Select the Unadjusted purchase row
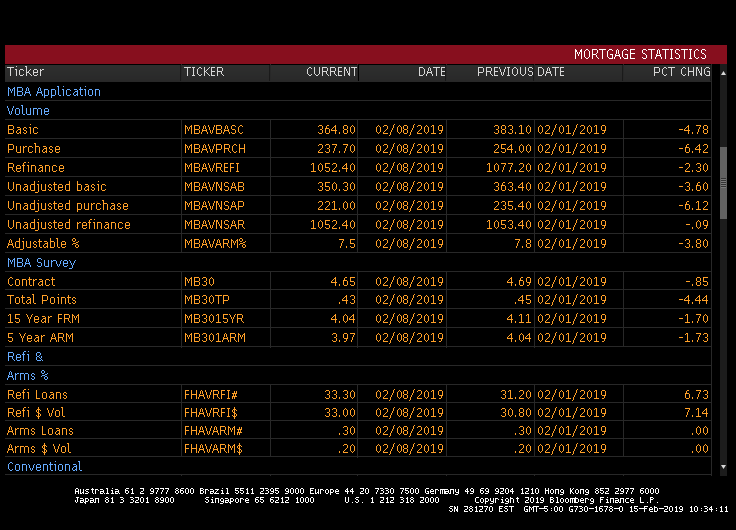The height and width of the screenshot is (530, 736). click(358, 206)
